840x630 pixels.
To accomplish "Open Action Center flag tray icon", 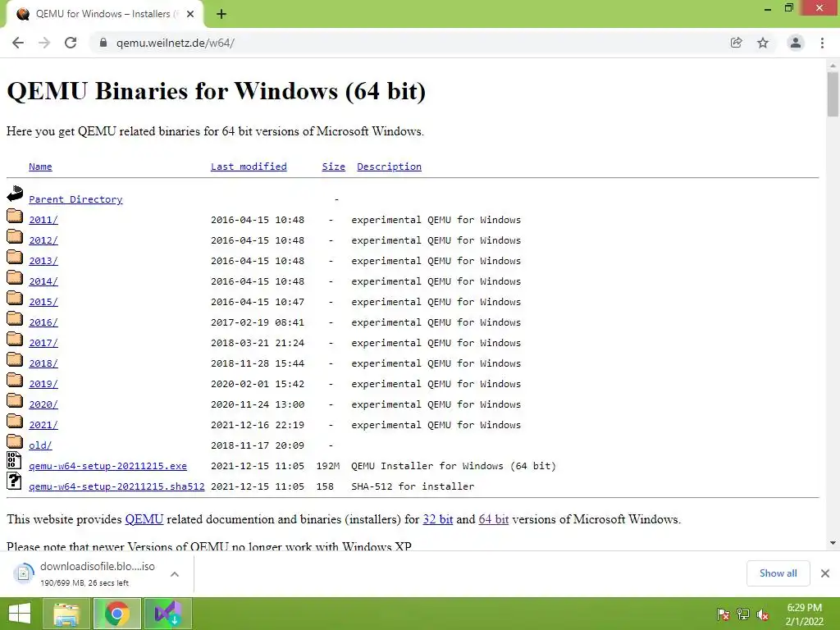I will [723, 614].
